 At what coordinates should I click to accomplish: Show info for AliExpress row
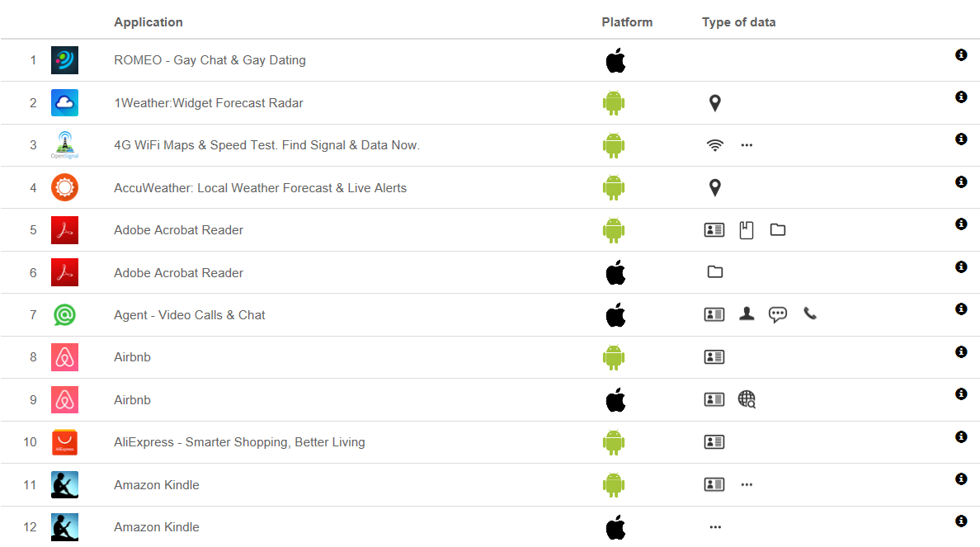pos(961,436)
